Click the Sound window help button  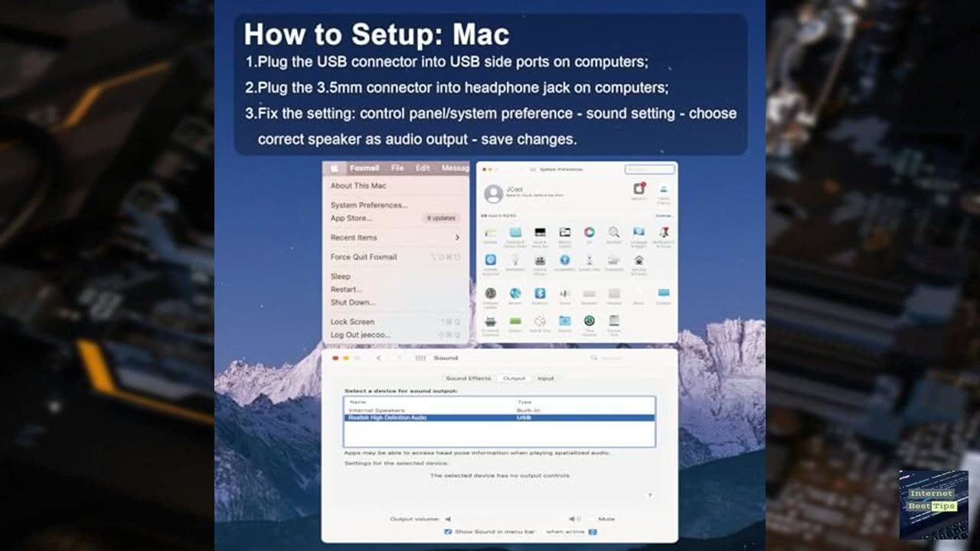[649, 495]
